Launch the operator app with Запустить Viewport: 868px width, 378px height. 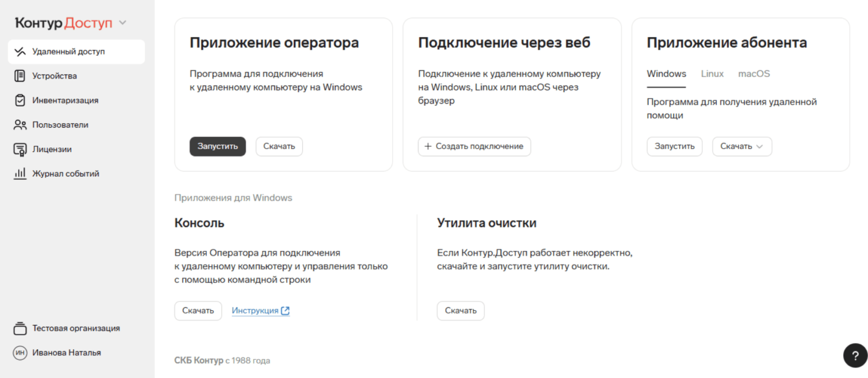point(218,146)
